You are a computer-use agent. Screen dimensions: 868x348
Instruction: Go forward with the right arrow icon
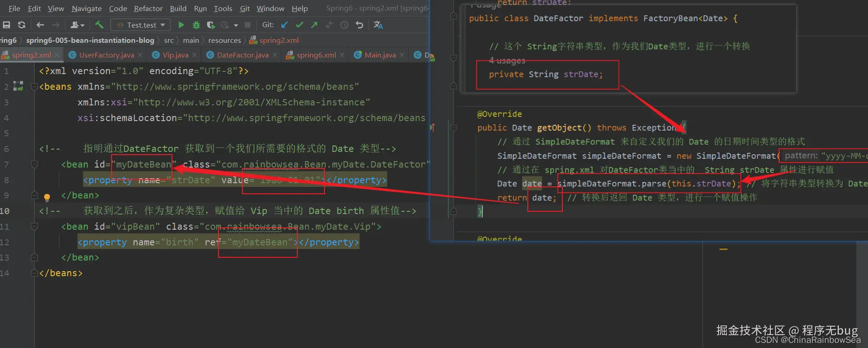pyautogui.click(x=56, y=25)
